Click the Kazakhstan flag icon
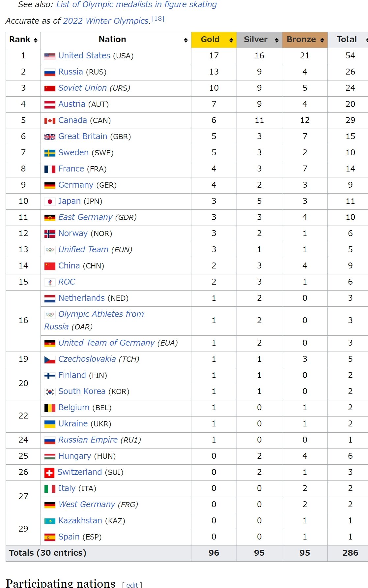Viewport: 368px width, 588px height. click(50, 521)
